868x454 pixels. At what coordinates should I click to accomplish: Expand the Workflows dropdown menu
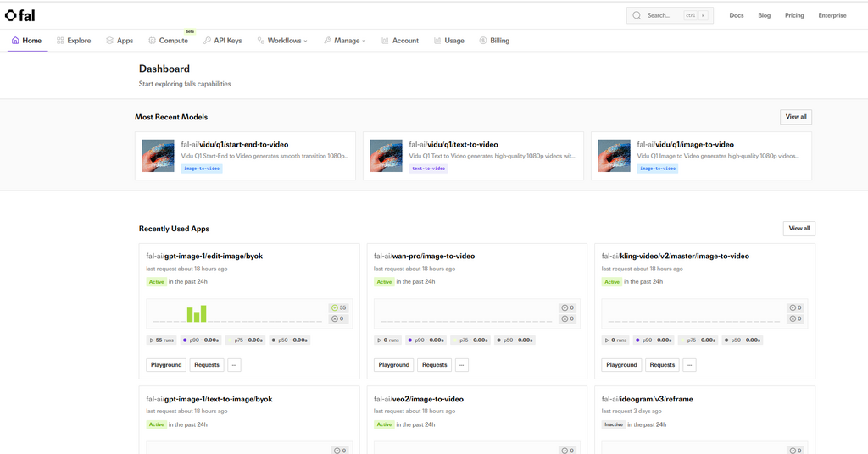pyautogui.click(x=282, y=41)
